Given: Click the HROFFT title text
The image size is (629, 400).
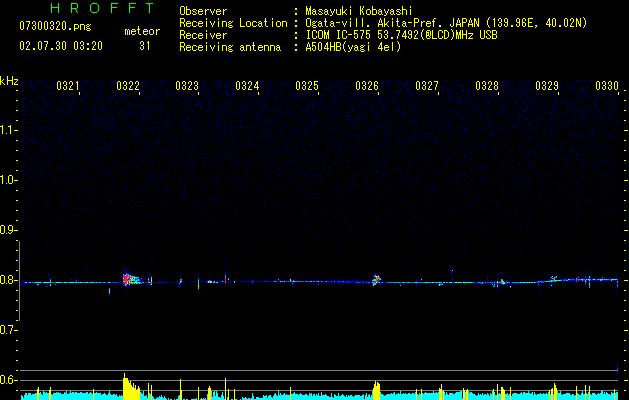Looking at the screenshot, I should [x=102, y=8].
